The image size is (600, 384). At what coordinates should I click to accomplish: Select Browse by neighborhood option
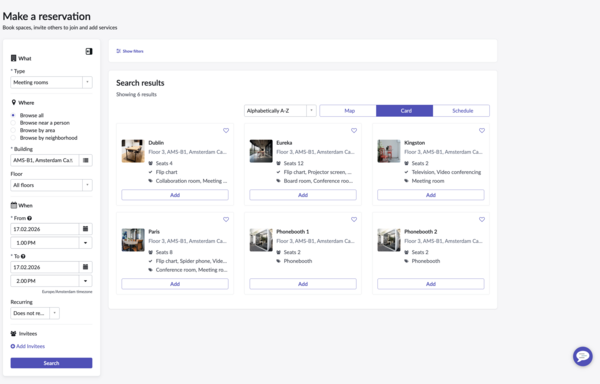[13, 138]
